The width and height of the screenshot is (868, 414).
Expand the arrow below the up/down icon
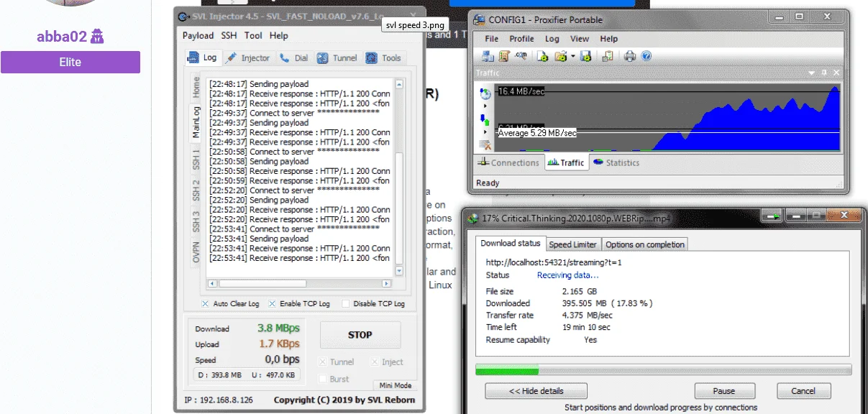(x=485, y=132)
